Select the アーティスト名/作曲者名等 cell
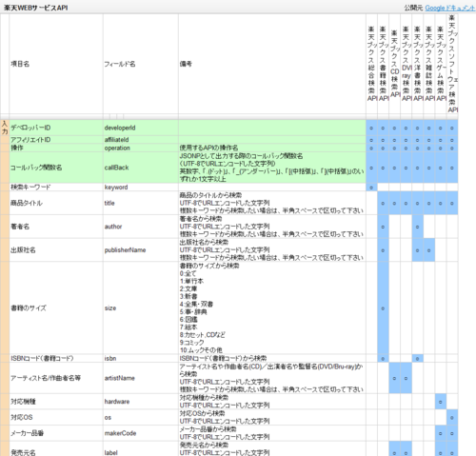The image size is (476, 456). pos(56,378)
